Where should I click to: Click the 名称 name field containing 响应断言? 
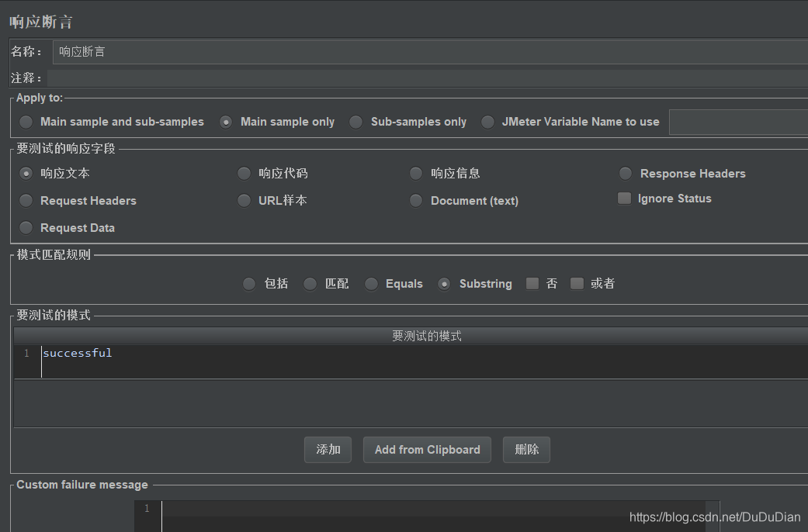(430, 51)
